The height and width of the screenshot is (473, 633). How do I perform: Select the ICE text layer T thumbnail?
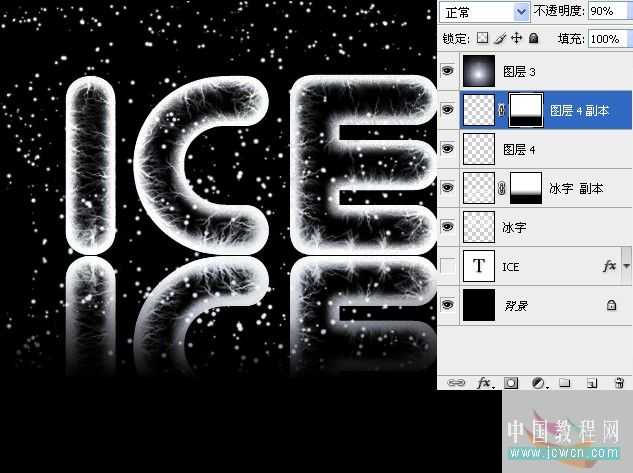(479, 266)
